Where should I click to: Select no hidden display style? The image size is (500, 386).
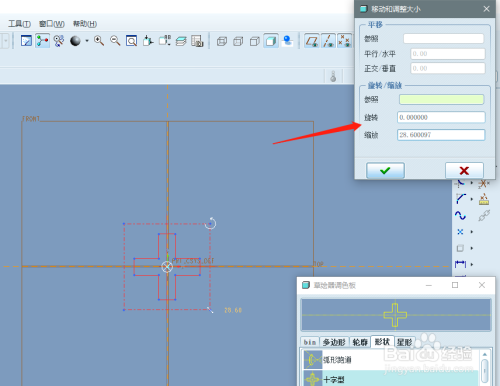[255, 41]
